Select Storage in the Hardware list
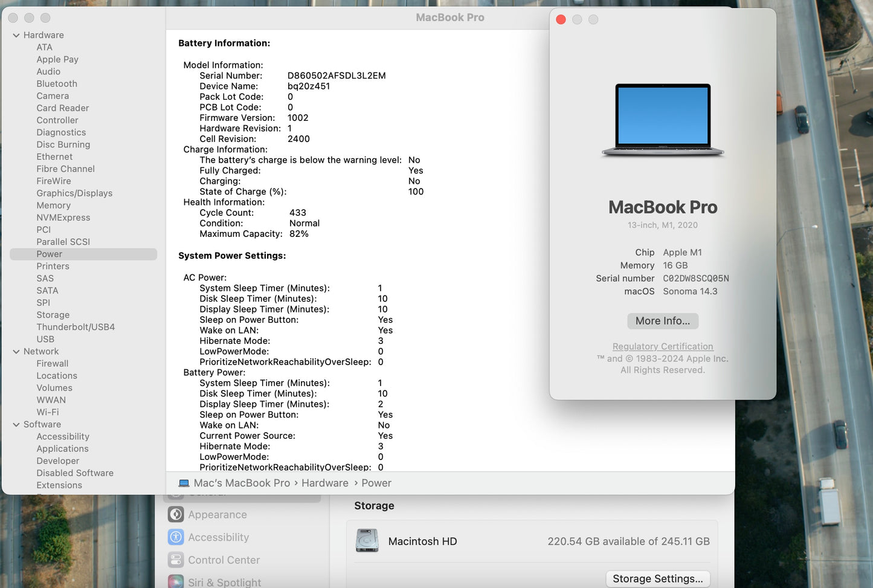The height and width of the screenshot is (588, 873). click(x=53, y=315)
